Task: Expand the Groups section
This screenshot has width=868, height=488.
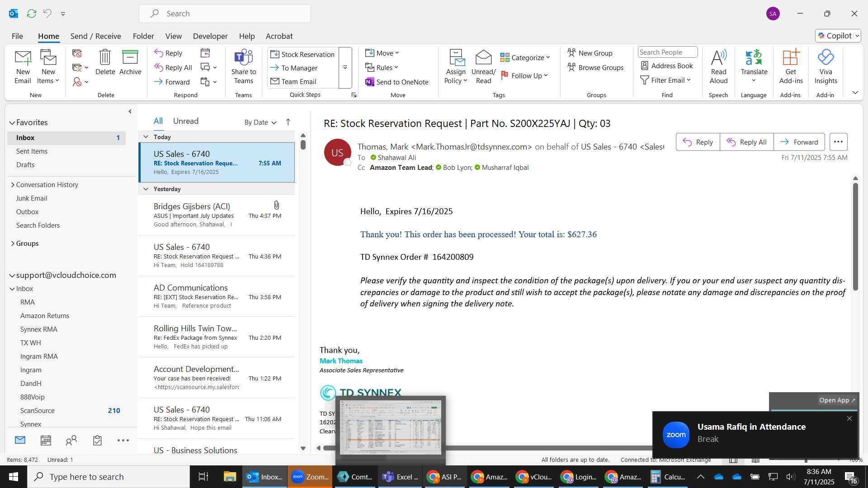Action: (x=12, y=244)
